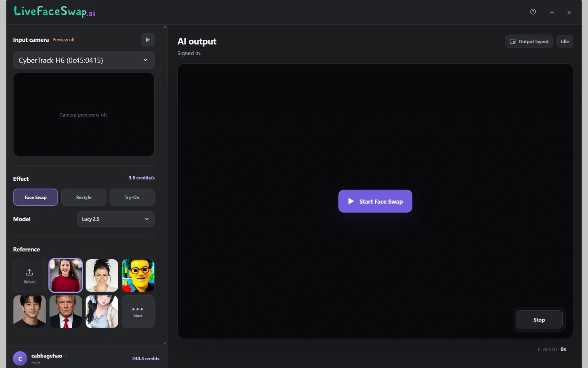Click the Camera preview is off message
This screenshot has width=588, height=368.
click(x=84, y=115)
